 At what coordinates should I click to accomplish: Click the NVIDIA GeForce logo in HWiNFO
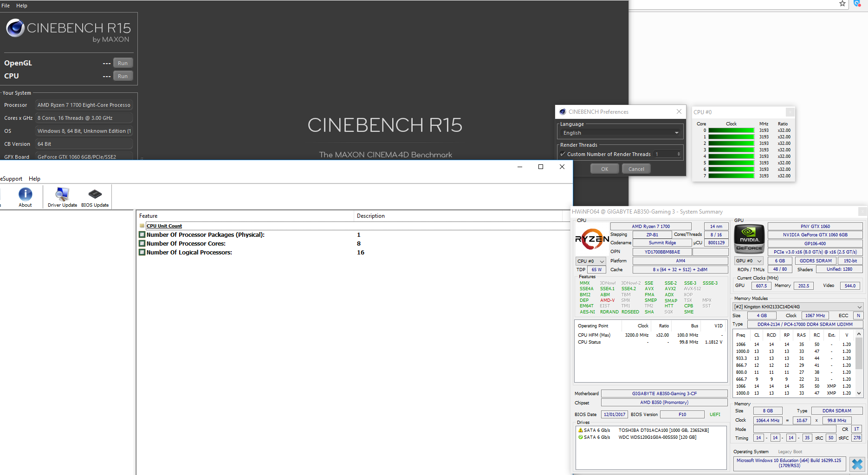coord(749,239)
